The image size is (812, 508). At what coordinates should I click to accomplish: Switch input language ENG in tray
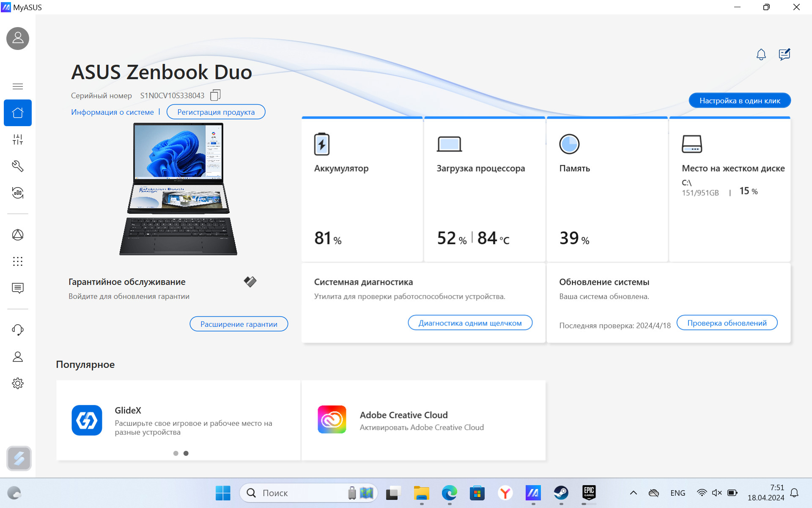678,493
